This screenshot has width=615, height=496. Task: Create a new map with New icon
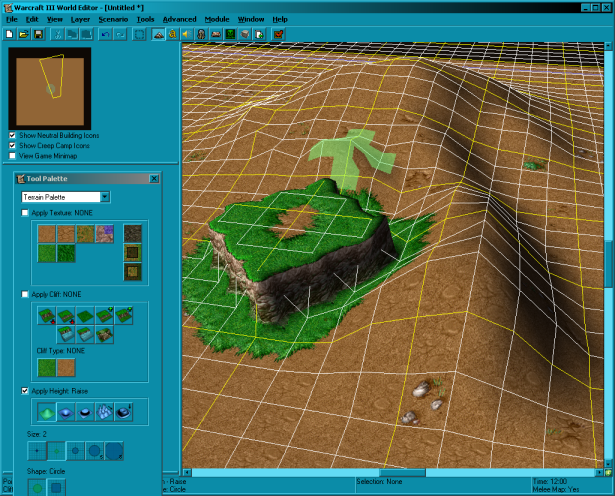(x=9, y=35)
